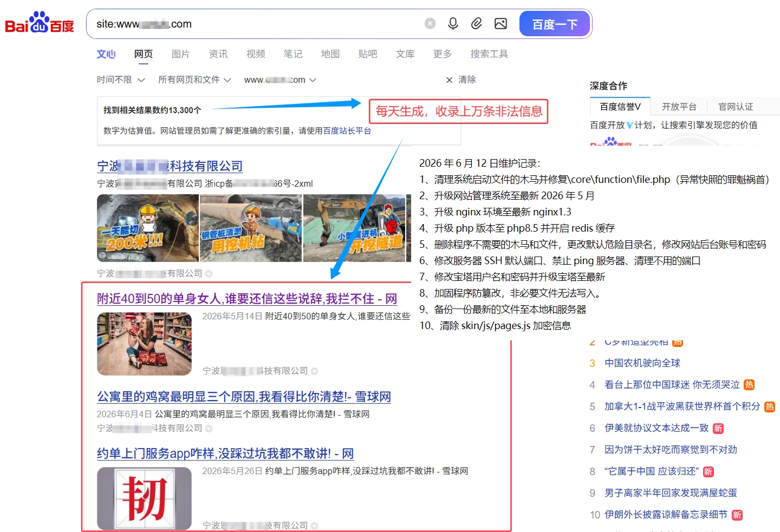Expand the 所有网页和文件 file type filter
This screenshot has width=780, height=532.
194,80
